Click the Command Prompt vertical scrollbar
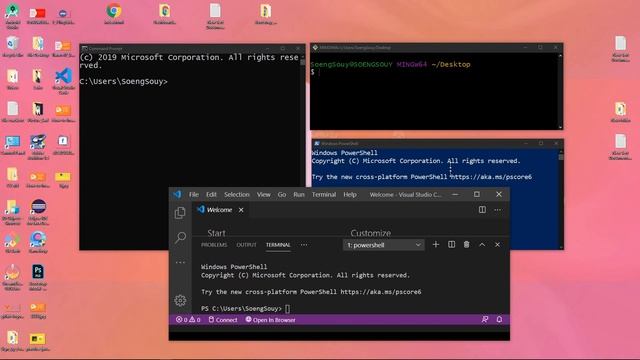This screenshot has height=360, width=640. point(302,151)
